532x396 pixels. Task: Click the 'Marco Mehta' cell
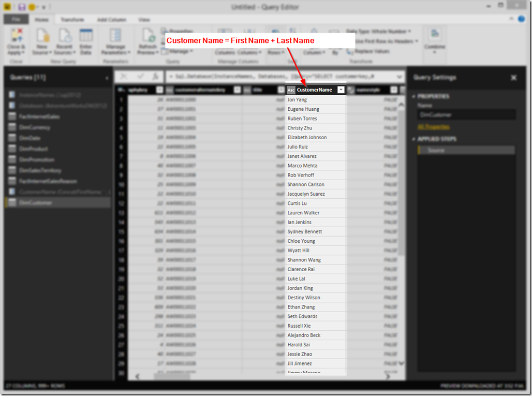pos(316,166)
